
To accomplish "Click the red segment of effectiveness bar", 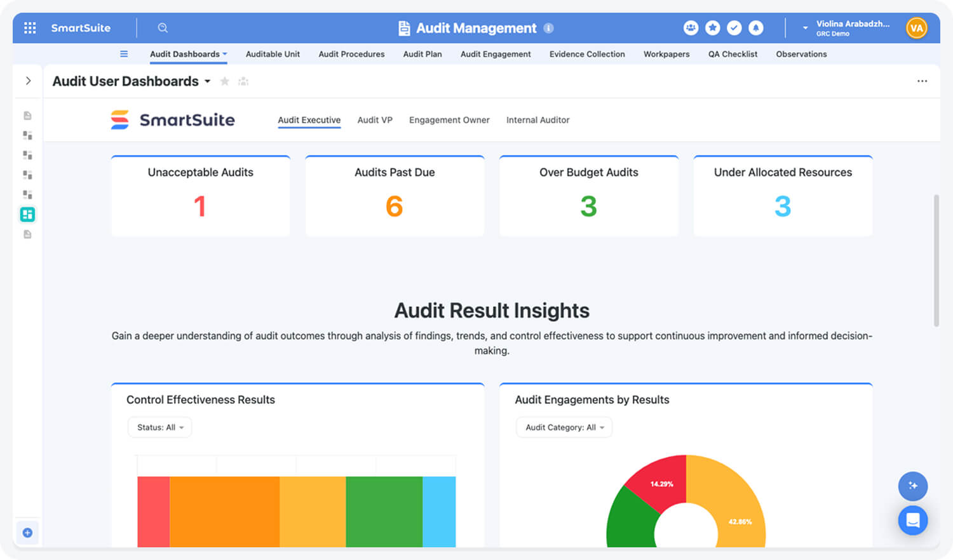I will pos(153,512).
